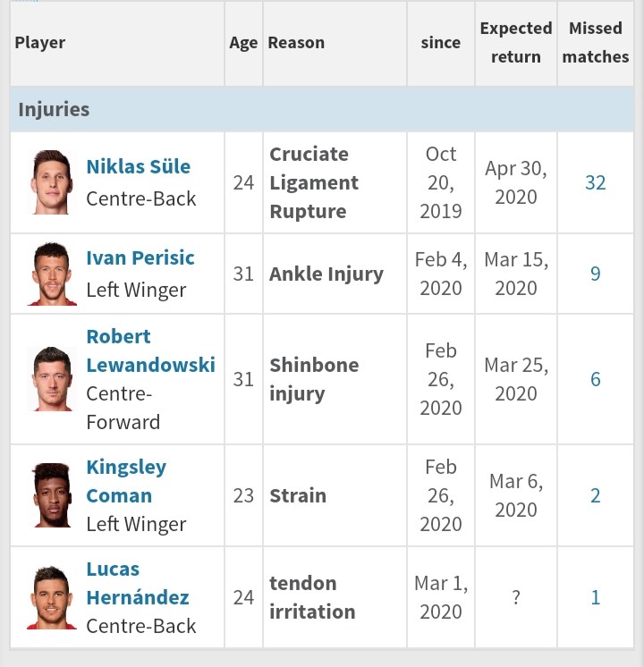The width and height of the screenshot is (644, 667).
Task: Go to Kingsley Coman's profile page
Action: pyautogui.click(x=126, y=481)
